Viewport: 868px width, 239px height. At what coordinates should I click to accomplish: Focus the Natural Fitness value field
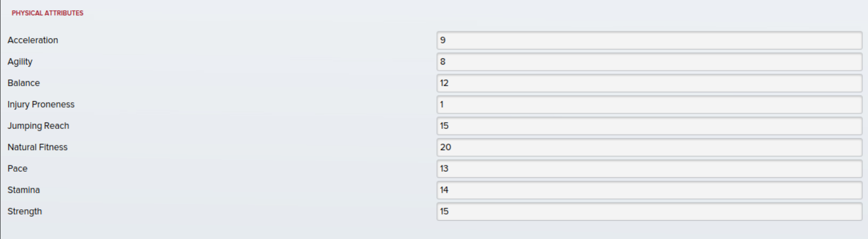coord(649,147)
